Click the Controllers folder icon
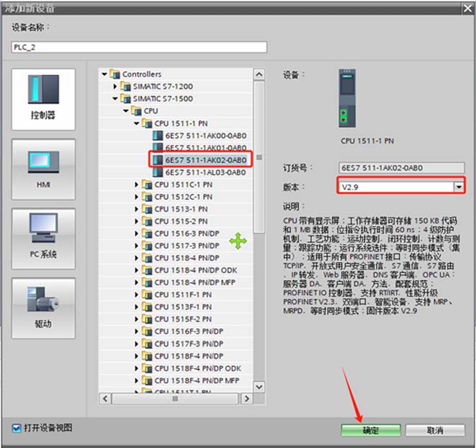The image size is (476, 448). tap(115, 74)
